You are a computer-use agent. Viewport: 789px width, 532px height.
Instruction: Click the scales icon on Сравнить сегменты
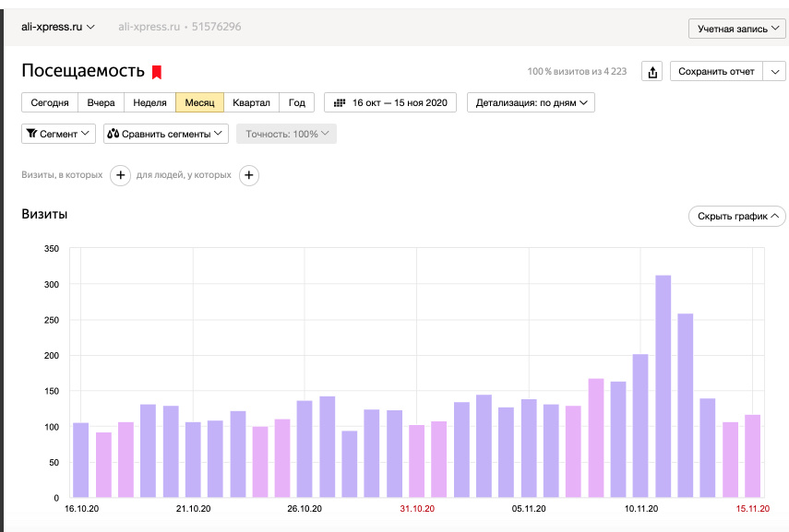[114, 134]
